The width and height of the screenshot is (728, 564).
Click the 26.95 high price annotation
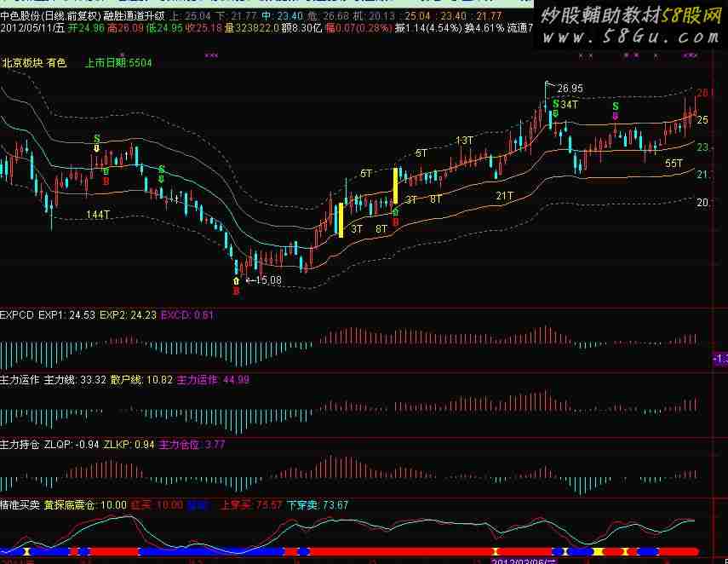pos(570,89)
